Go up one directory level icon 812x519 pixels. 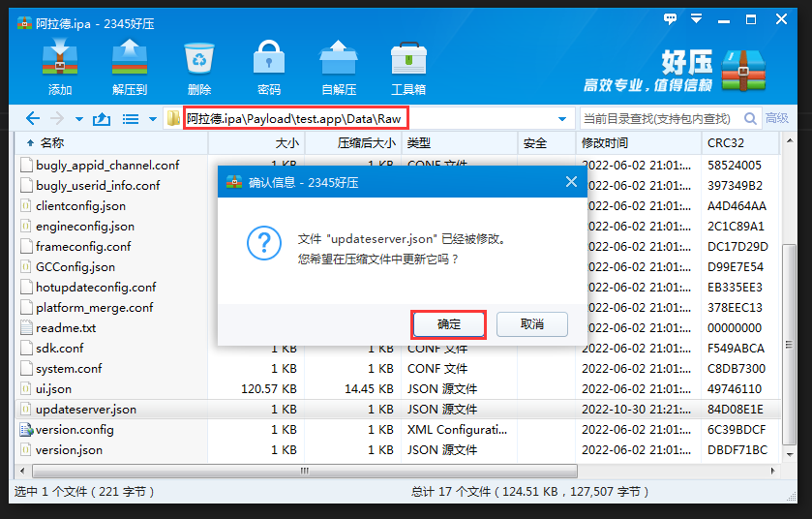(101, 119)
